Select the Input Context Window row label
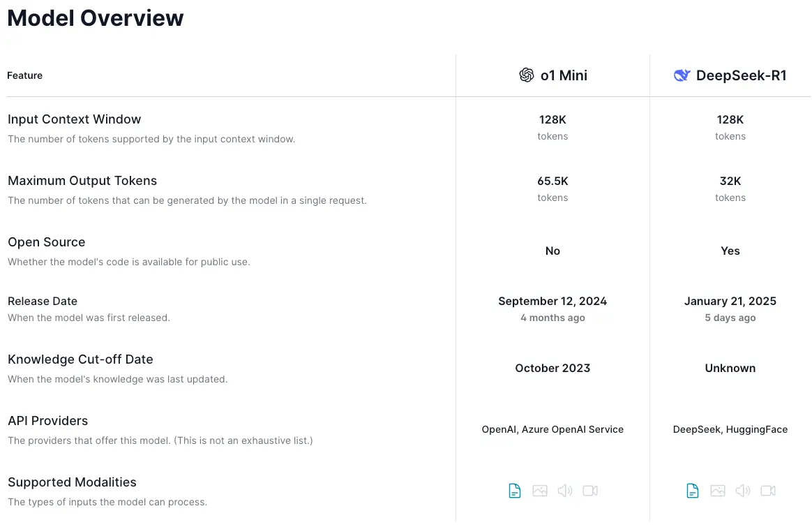The height and width of the screenshot is (527, 812). [75, 119]
